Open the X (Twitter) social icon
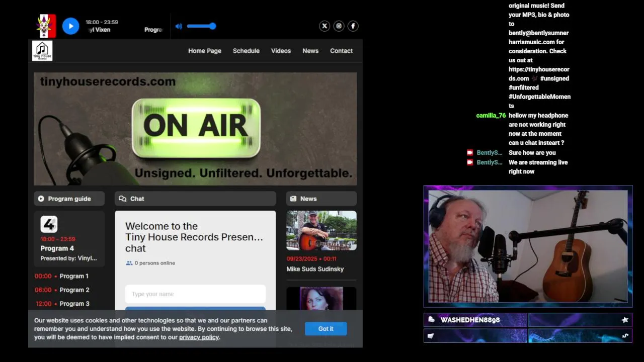The image size is (644, 362). (x=325, y=26)
